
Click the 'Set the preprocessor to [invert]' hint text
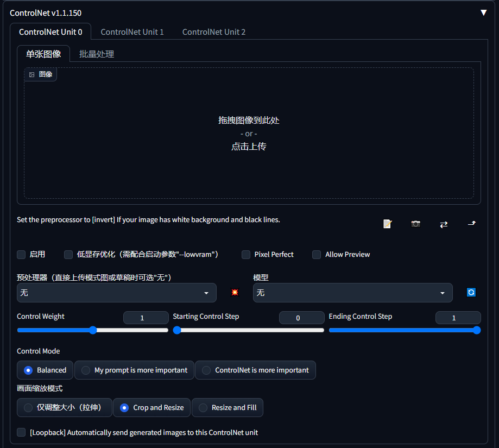pyautogui.click(x=148, y=219)
